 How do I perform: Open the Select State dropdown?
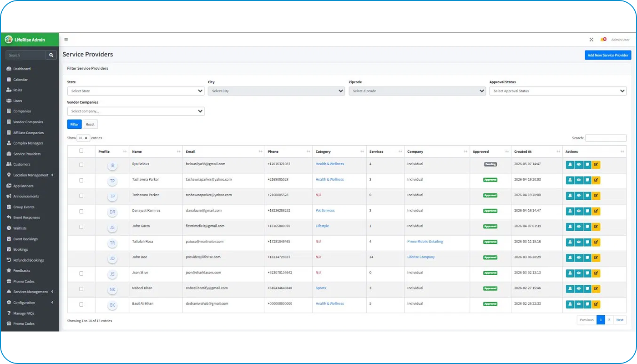point(136,91)
